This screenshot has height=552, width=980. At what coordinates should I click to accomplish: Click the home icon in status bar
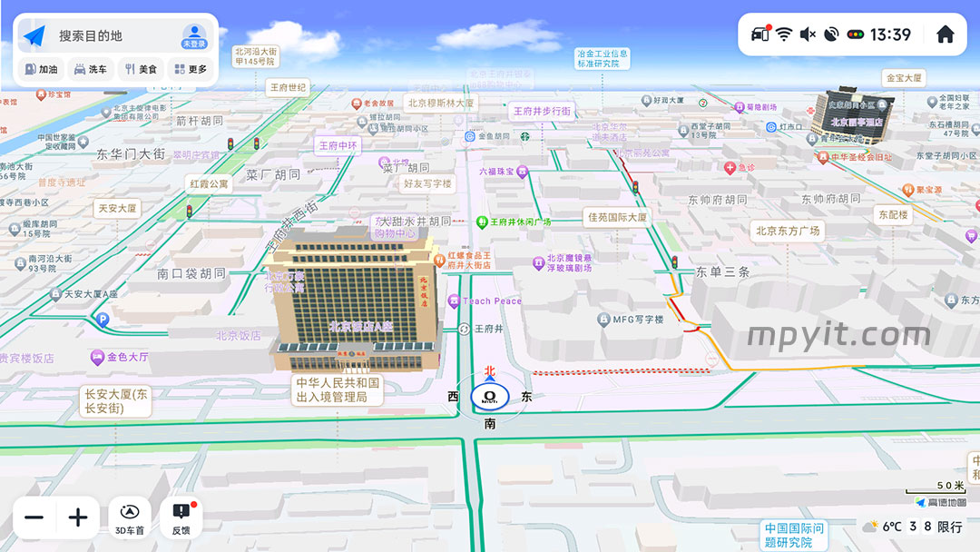pyautogui.click(x=945, y=34)
